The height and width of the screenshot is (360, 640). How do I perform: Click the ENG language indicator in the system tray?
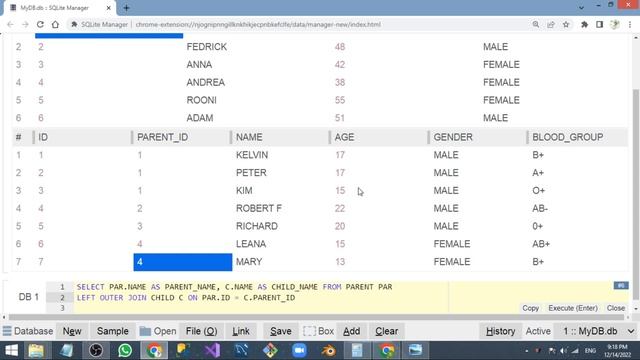tap(590, 351)
